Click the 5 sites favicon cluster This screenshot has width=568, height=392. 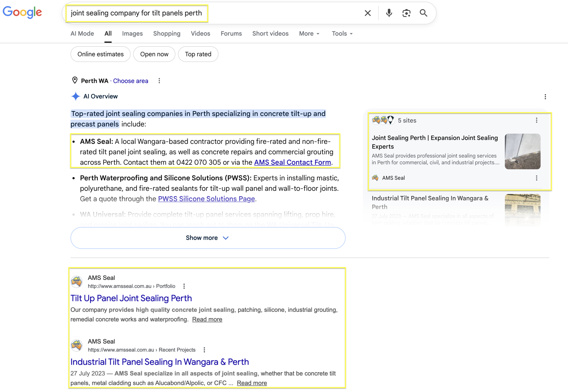click(x=383, y=120)
